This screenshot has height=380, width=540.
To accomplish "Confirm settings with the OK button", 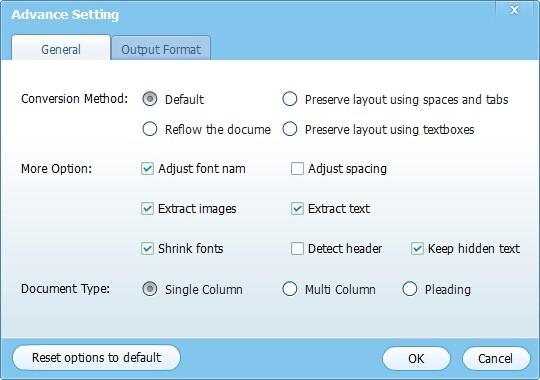I will (x=416, y=359).
